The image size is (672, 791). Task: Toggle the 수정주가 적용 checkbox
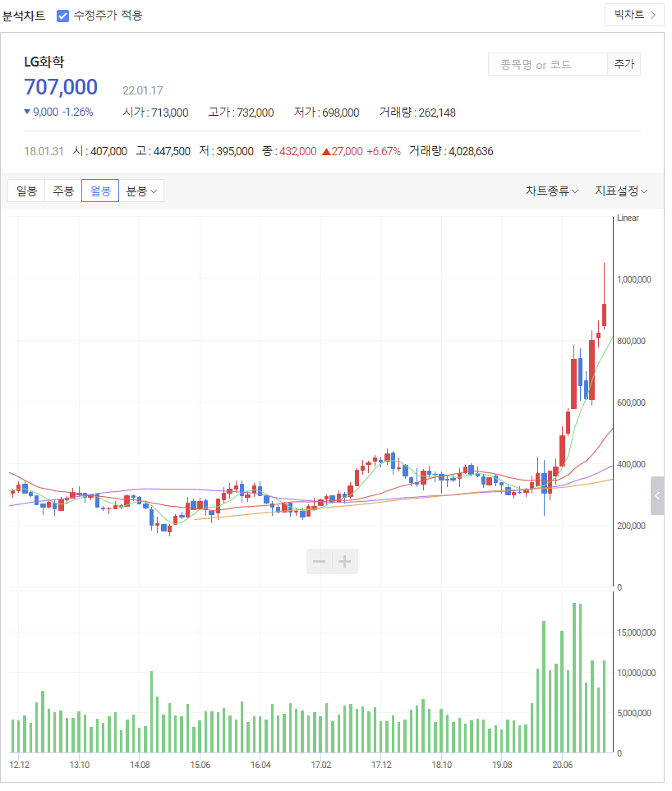click(x=63, y=16)
